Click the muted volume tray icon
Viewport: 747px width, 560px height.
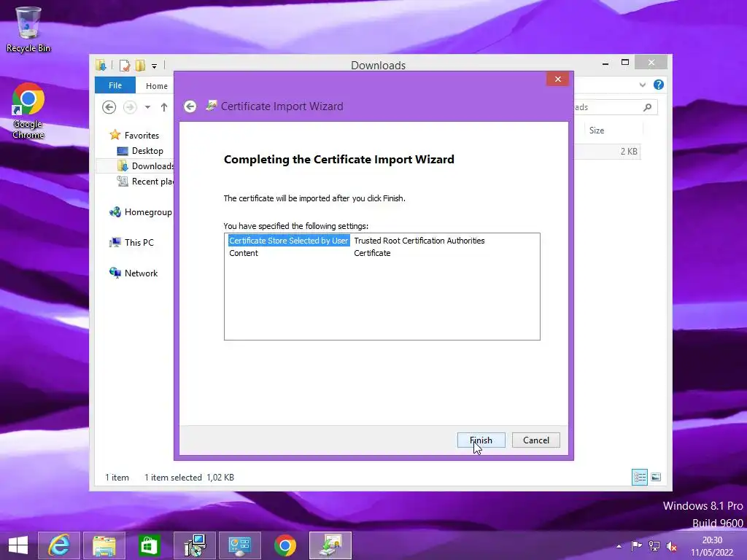tap(672, 546)
